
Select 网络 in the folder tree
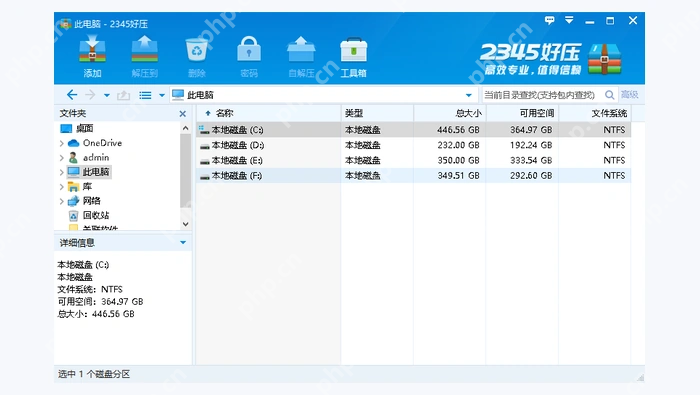click(92, 201)
